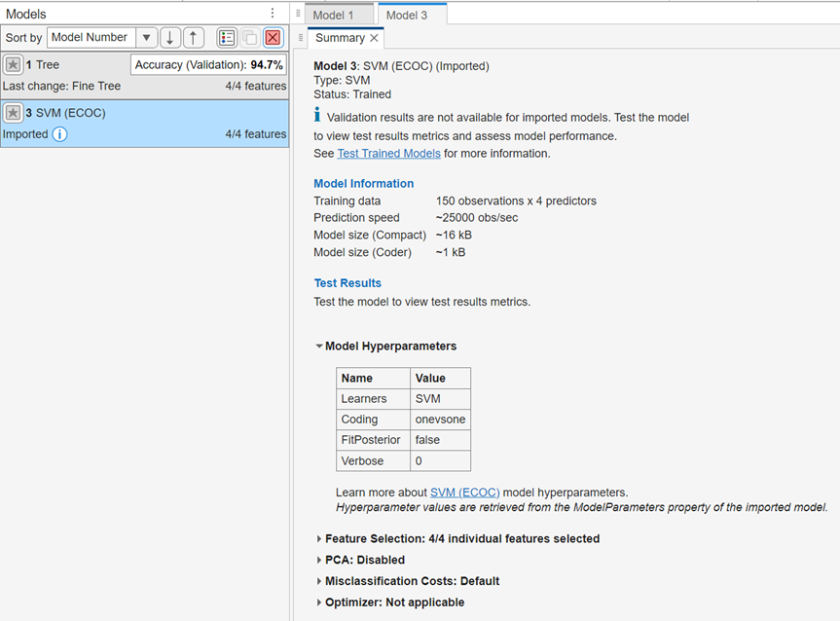Open the Models panel options ellipsis menu
This screenshot has height=621, width=840.
click(x=272, y=13)
